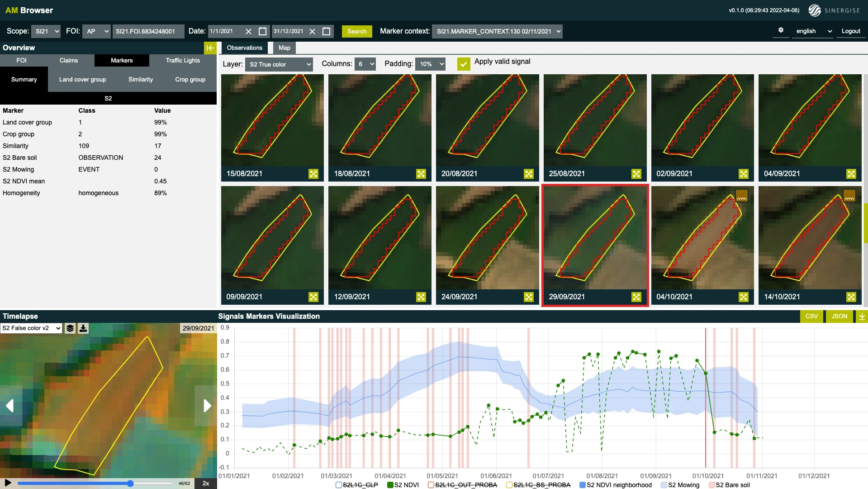Toggle Apply valid signal checkbox
This screenshot has height=489, width=868.
tap(464, 64)
